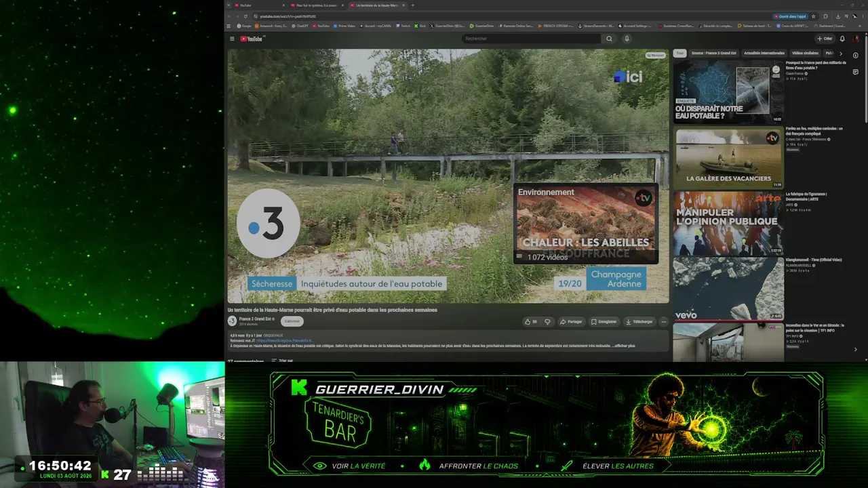The image size is (868, 488).
Task: Open the Klangkarussell vevo video thumbnail
Action: 728,289
